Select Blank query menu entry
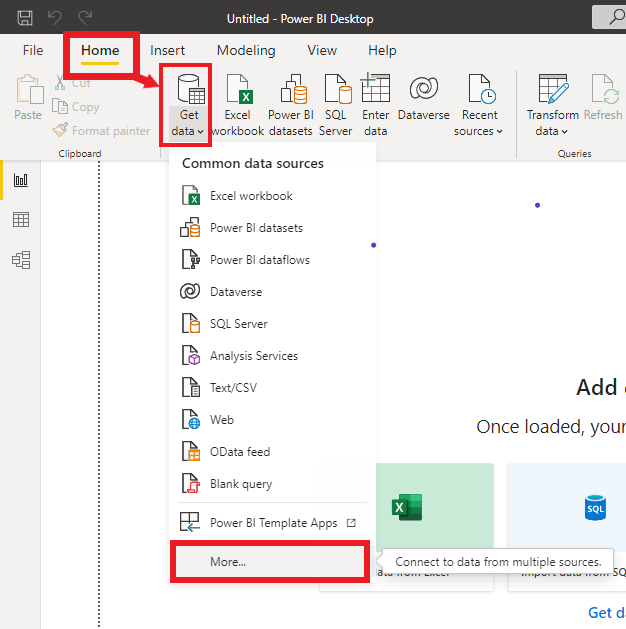Screen dimensions: 626x629 [x=273, y=484]
